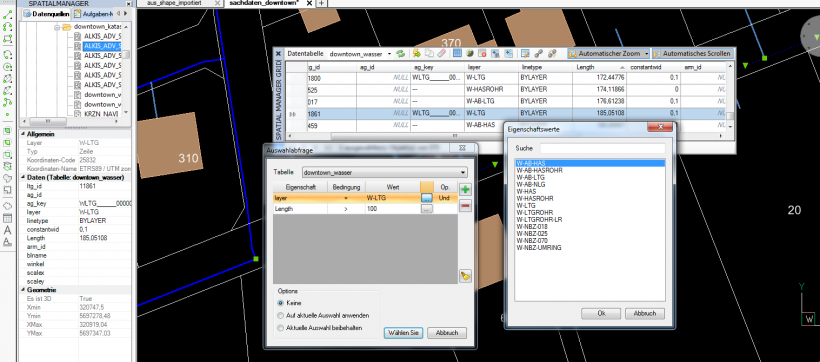Select the text 'A' tool in left toolbar

point(8,230)
